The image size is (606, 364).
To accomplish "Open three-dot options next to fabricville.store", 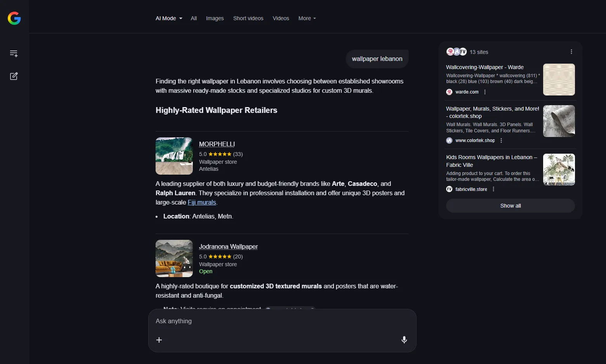I will point(493,189).
